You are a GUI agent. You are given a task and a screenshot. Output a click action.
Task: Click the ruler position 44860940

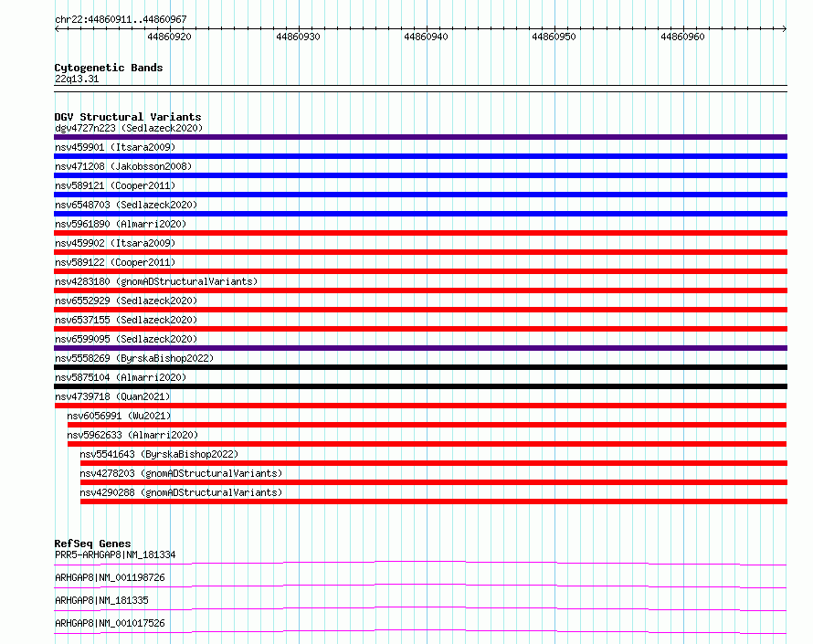tap(426, 37)
